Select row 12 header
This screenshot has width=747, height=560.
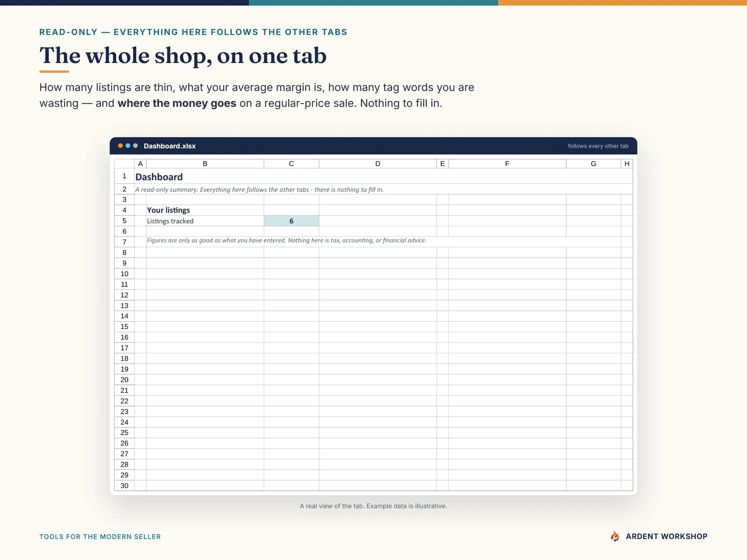coord(124,295)
